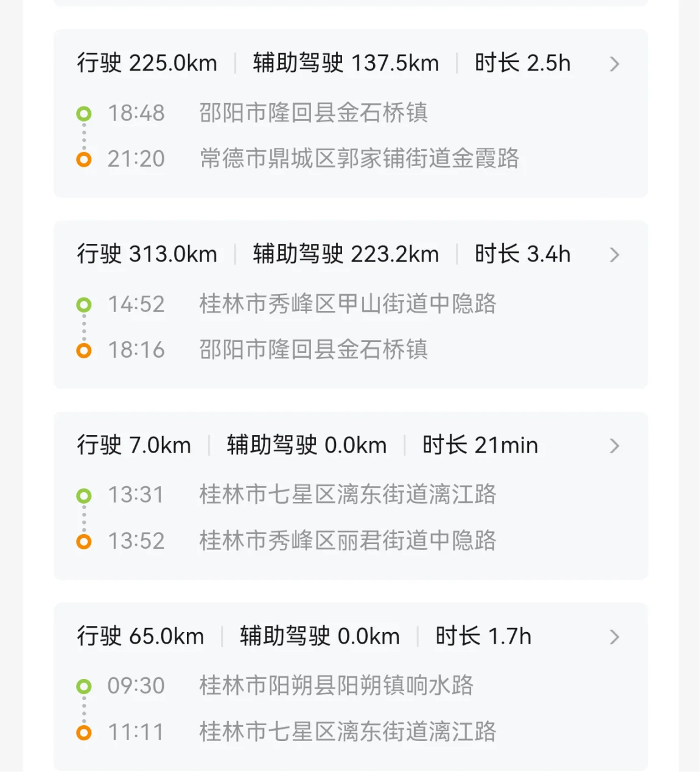Image resolution: width=700 pixels, height=772 pixels.
Task: Click orange end marker at 13:52
Action: [x=84, y=541]
